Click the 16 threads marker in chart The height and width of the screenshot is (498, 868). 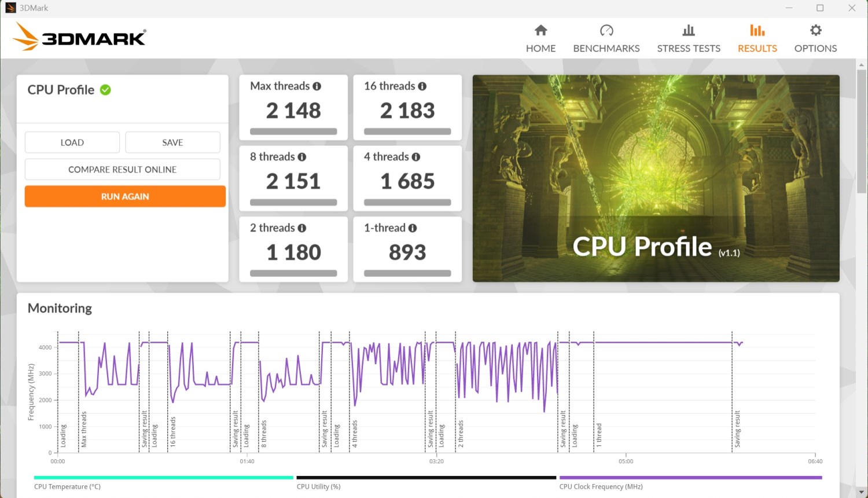pyautogui.click(x=172, y=431)
